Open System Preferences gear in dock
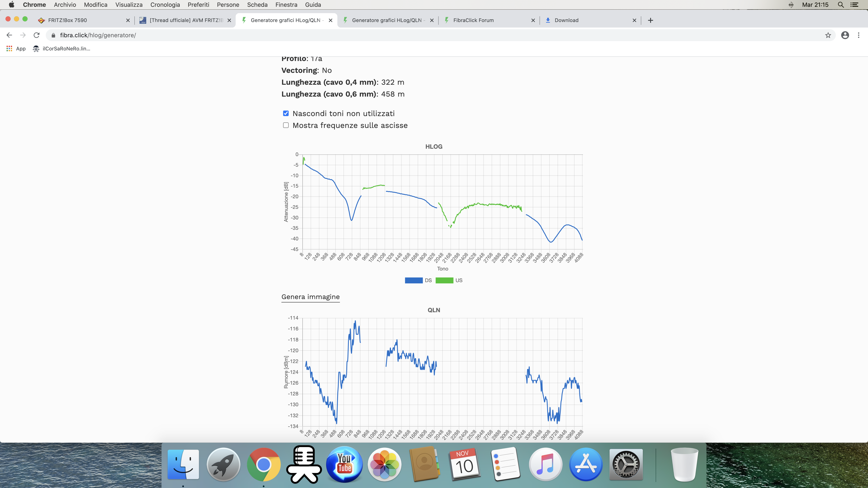Viewport: 868px width, 488px height. [626, 464]
